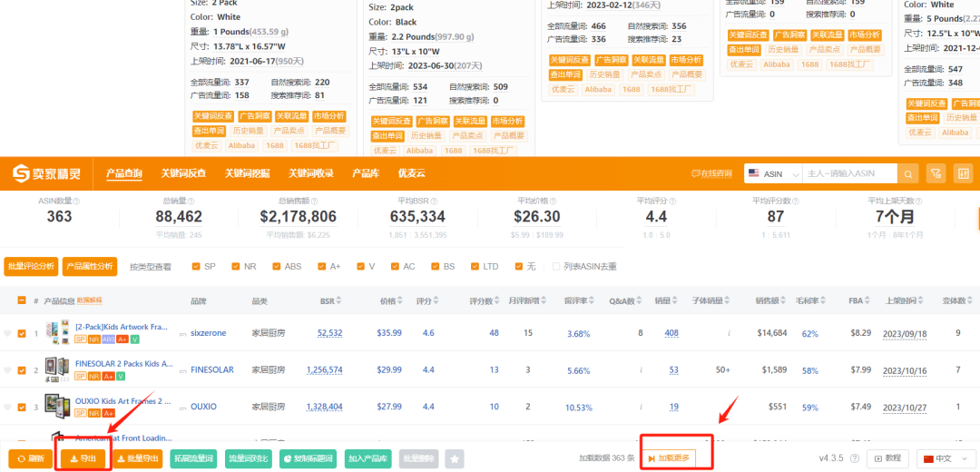The width and height of the screenshot is (980, 472).
Task: Click the 数据解释 link in table header
Action: pyautogui.click(x=89, y=301)
